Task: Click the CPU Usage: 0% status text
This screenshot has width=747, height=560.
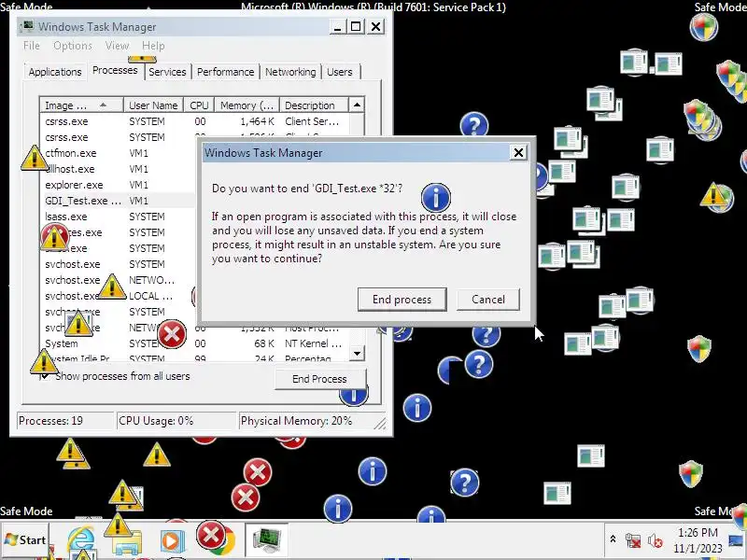Action: 156,421
